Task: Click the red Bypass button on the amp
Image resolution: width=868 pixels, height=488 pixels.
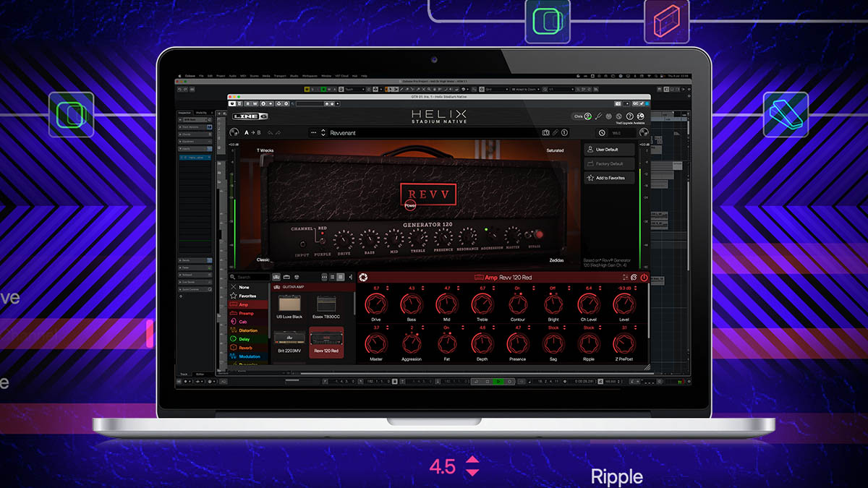Action: tap(538, 235)
